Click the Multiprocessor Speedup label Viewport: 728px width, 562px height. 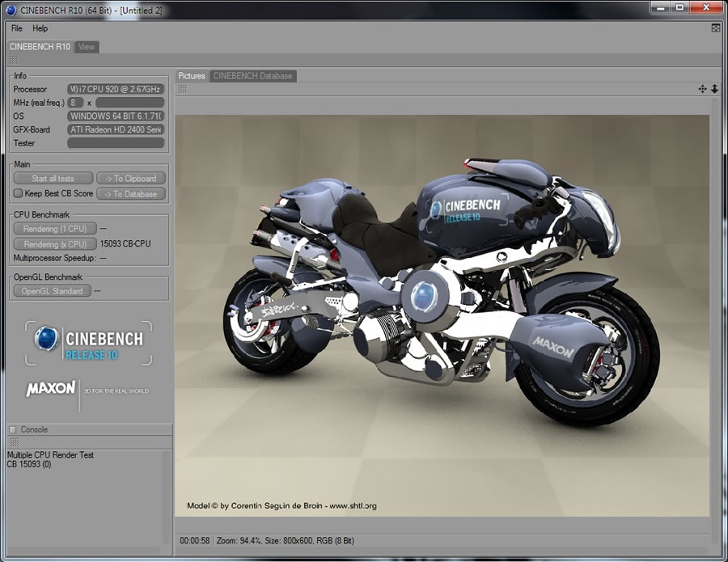[55, 258]
